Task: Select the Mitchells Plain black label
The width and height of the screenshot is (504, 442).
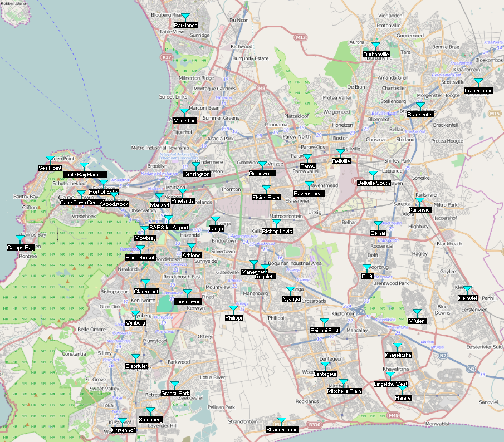Action: click(x=344, y=391)
